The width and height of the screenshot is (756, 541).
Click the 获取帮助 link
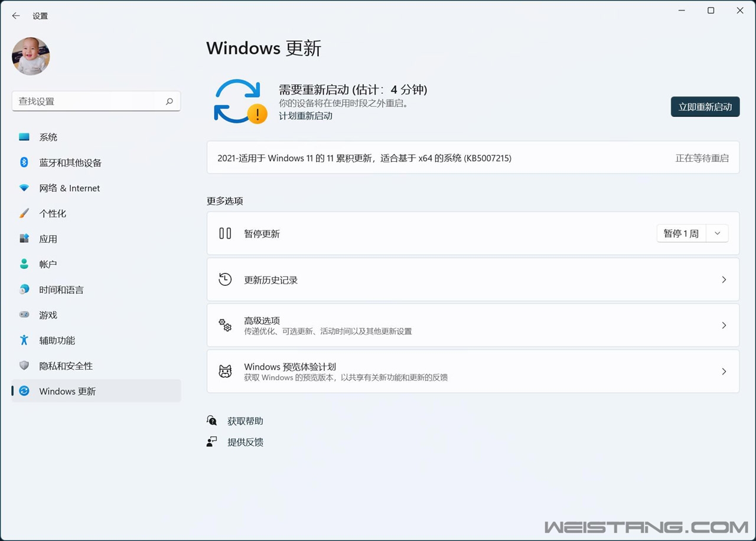click(x=245, y=421)
